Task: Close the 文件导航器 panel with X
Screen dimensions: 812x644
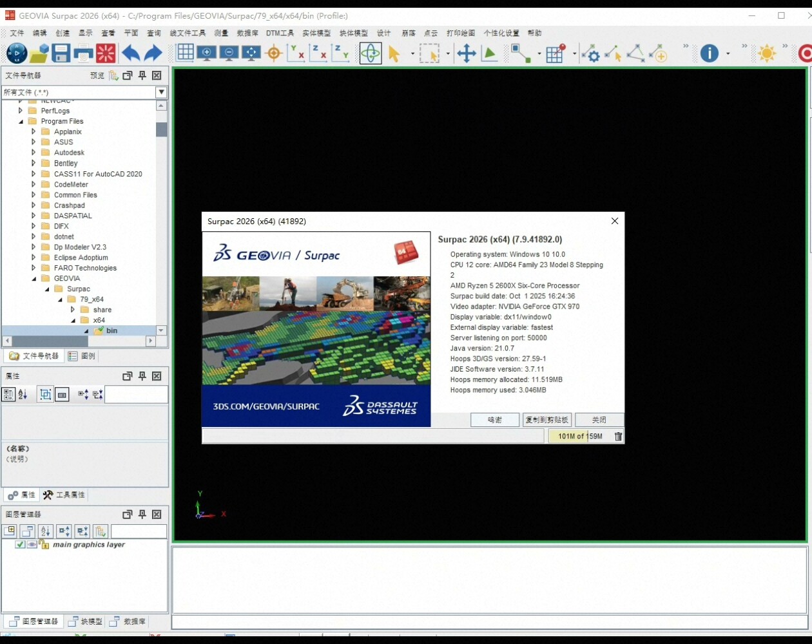Action: tap(157, 75)
